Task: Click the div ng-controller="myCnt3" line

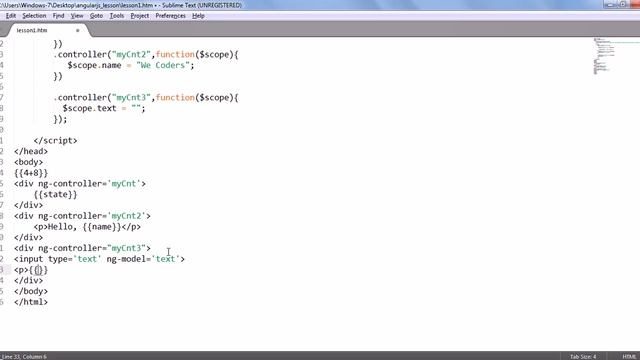Action: click(82, 248)
